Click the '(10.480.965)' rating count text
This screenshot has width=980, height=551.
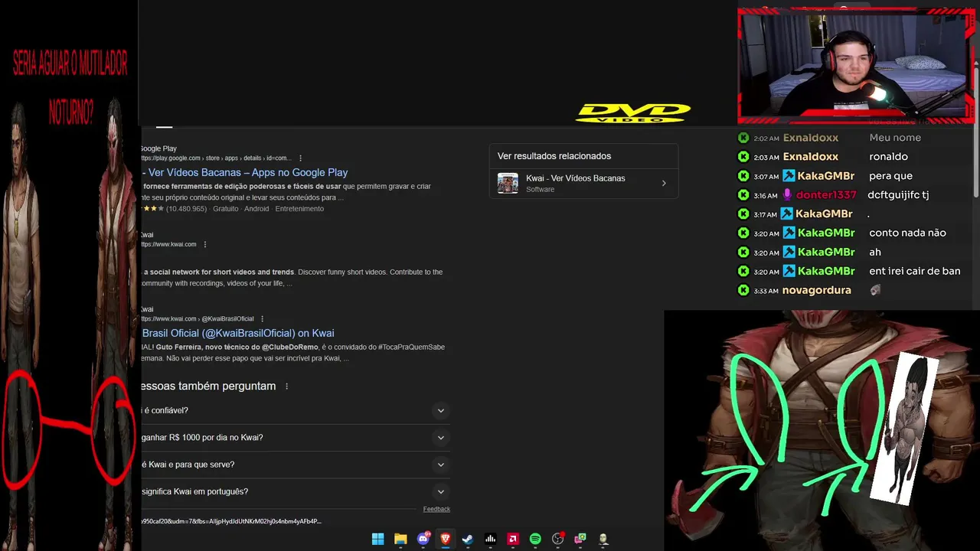[187, 209]
